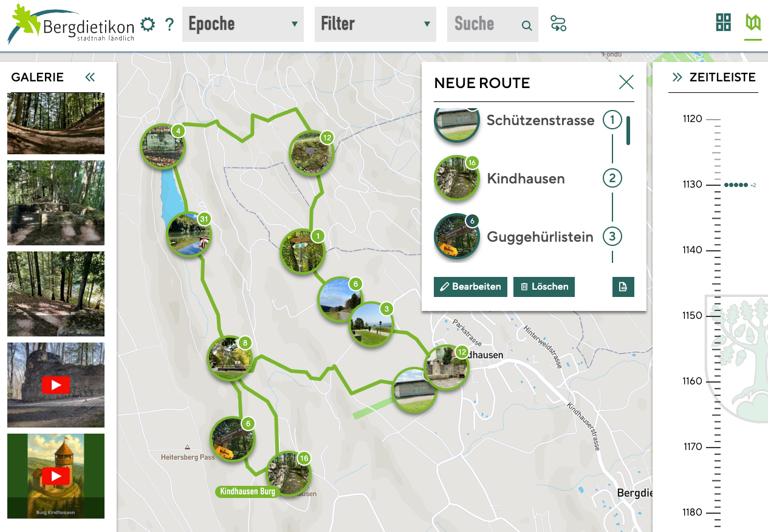Click map marker with badge 31
768x532 pixels.
click(x=189, y=234)
